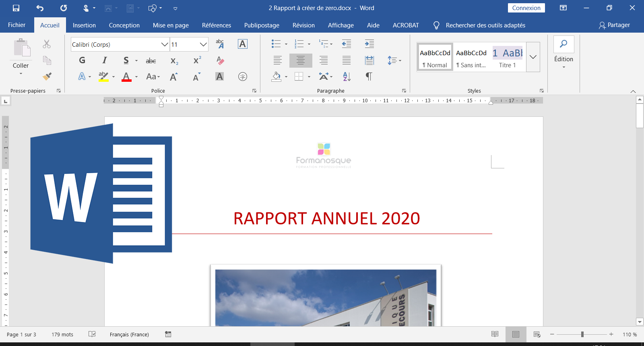Apply superscript formatting
The image size is (644, 346).
pos(197,60)
